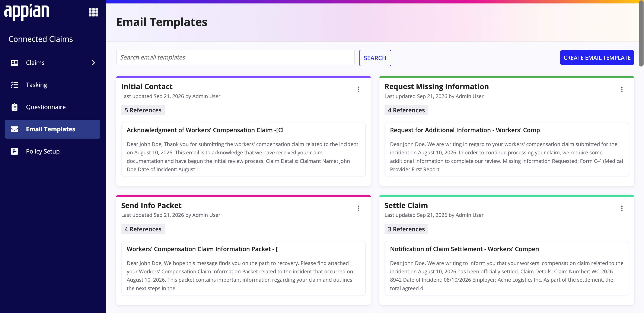Click the Settle Claim title

click(406, 205)
